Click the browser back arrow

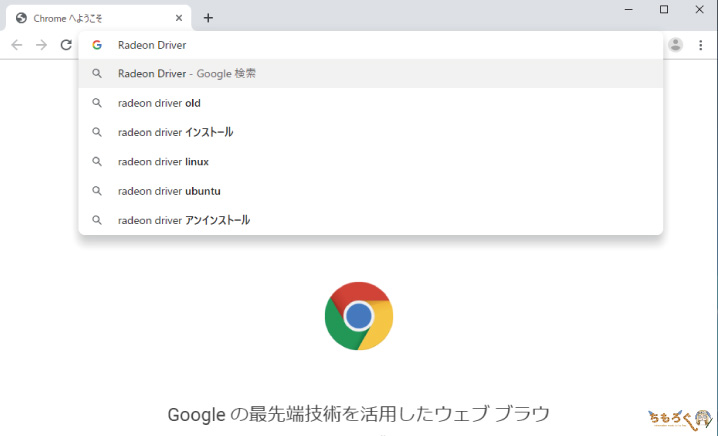click(x=17, y=45)
